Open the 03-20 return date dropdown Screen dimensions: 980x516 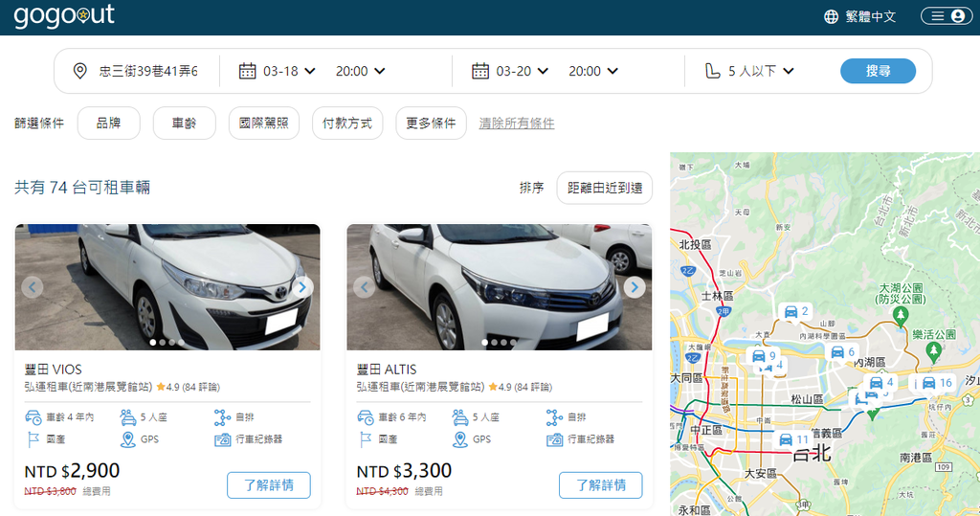pyautogui.click(x=522, y=71)
